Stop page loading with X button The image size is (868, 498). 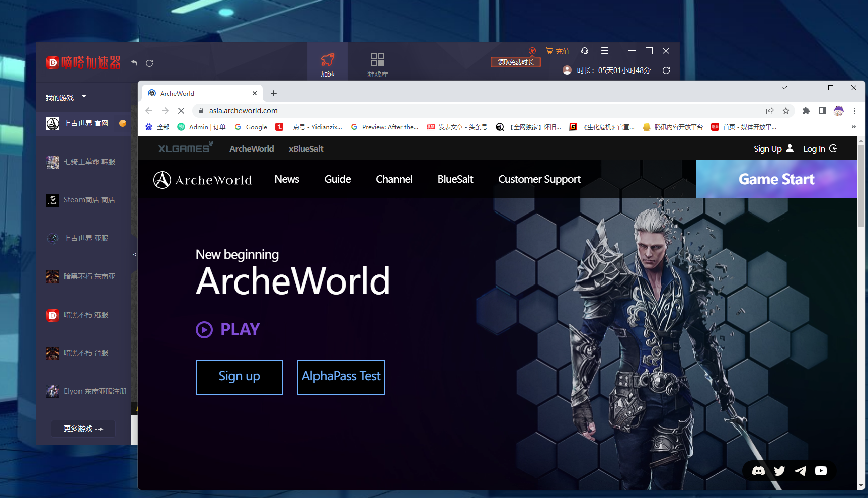pyautogui.click(x=181, y=111)
